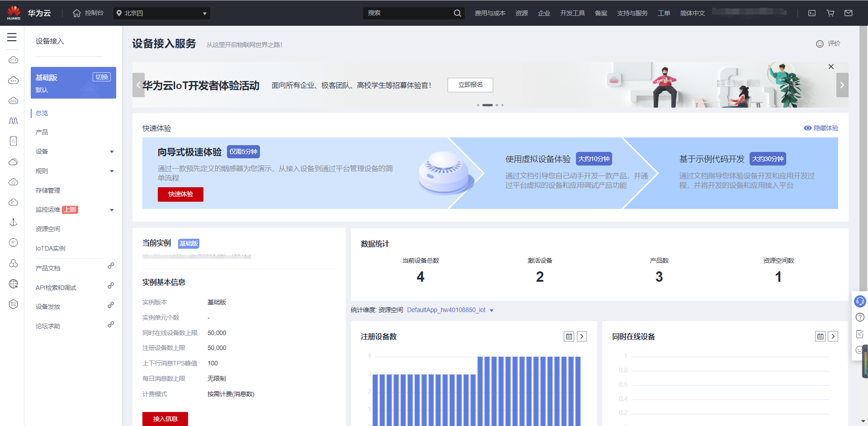Click the 立即报名 button
868x426 pixels.
[x=470, y=85]
